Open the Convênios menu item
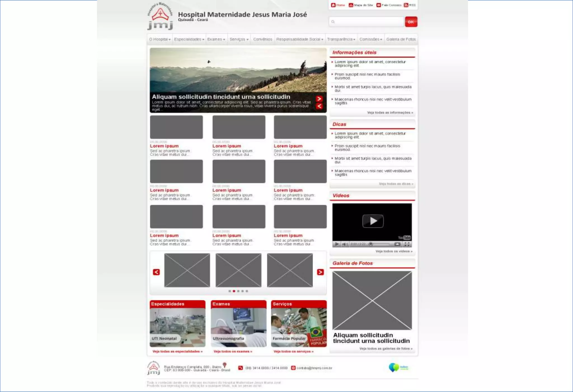Image resolution: width=573 pixels, height=392 pixels. pos(262,39)
